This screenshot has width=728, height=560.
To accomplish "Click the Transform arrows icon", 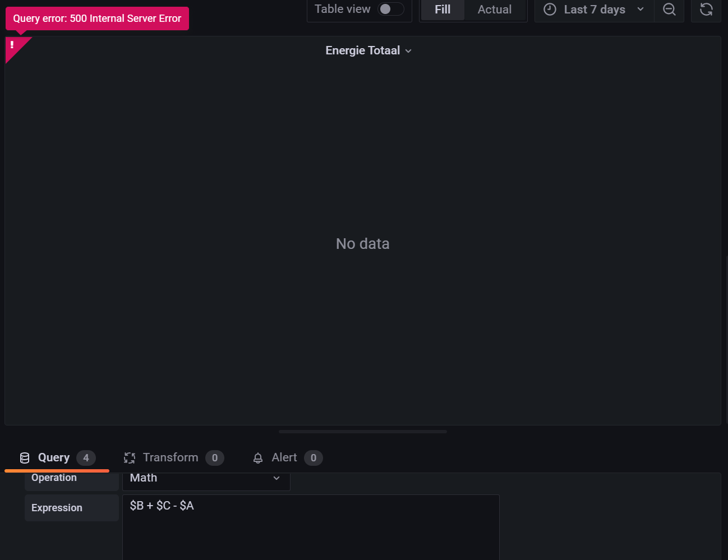I will tap(130, 457).
